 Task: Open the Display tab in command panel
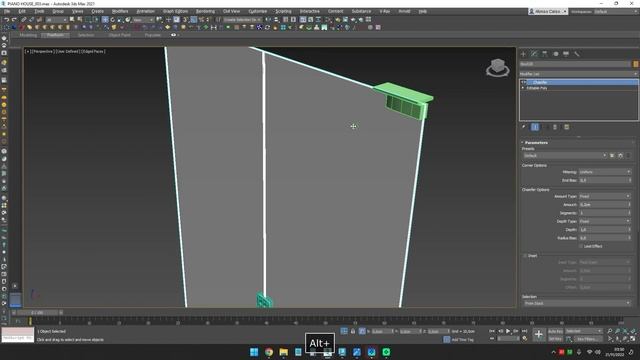566,53
